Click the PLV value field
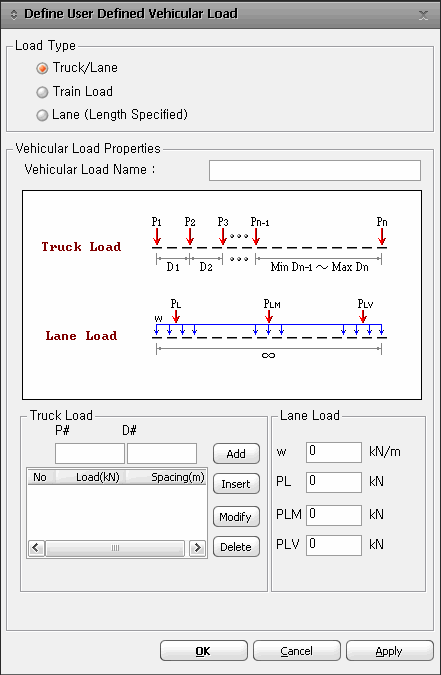441x675 pixels. (x=334, y=545)
